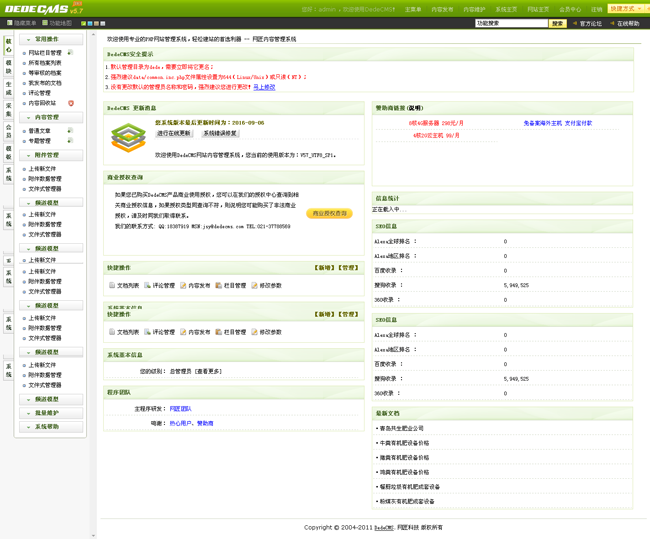Image resolution: width=650 pixels, height=539 pixels.
Task: Switch to the 会员 side tab
Action: [x=9, y=131]
